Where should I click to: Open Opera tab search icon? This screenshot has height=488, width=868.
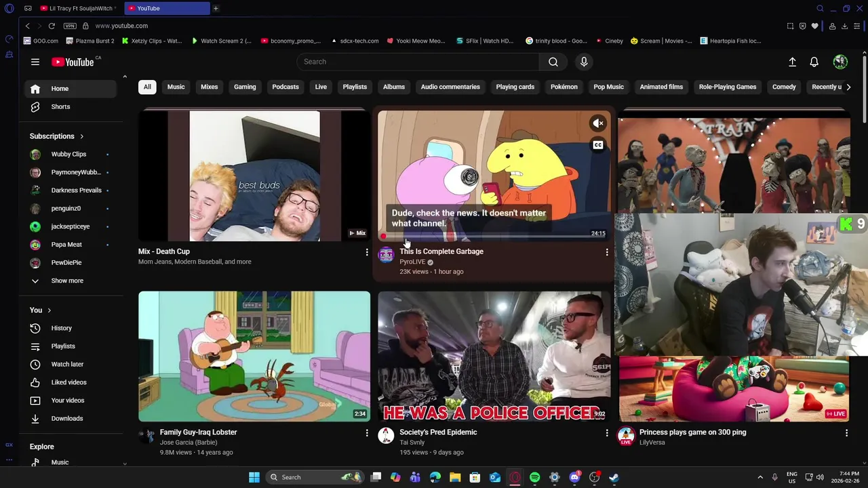(x=820, y=8)
